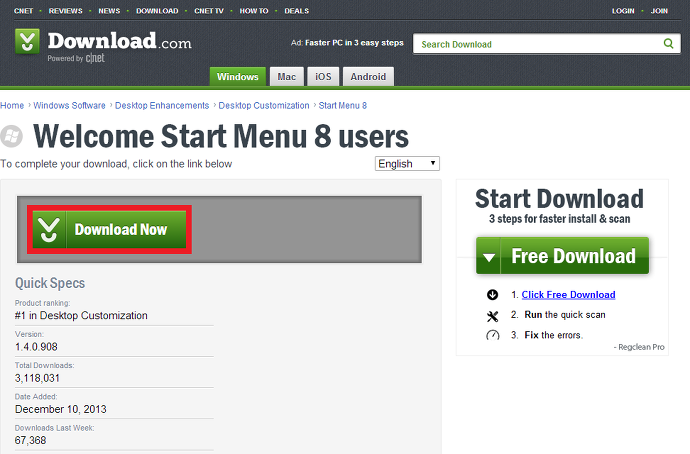Click the crossed tools icon by step 2
Viewport: 690px width, 454px height.
coord(492,316)
